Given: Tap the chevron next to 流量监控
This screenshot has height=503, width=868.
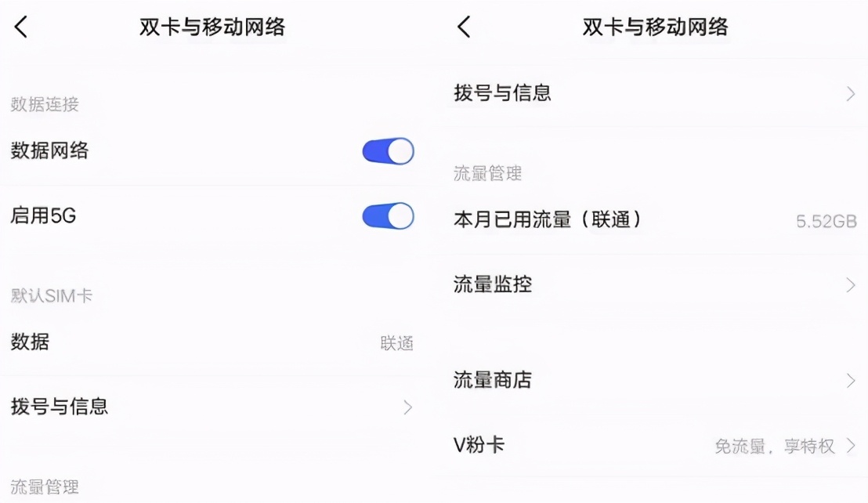Looking at the screenshot, I should tap(851, 284).
